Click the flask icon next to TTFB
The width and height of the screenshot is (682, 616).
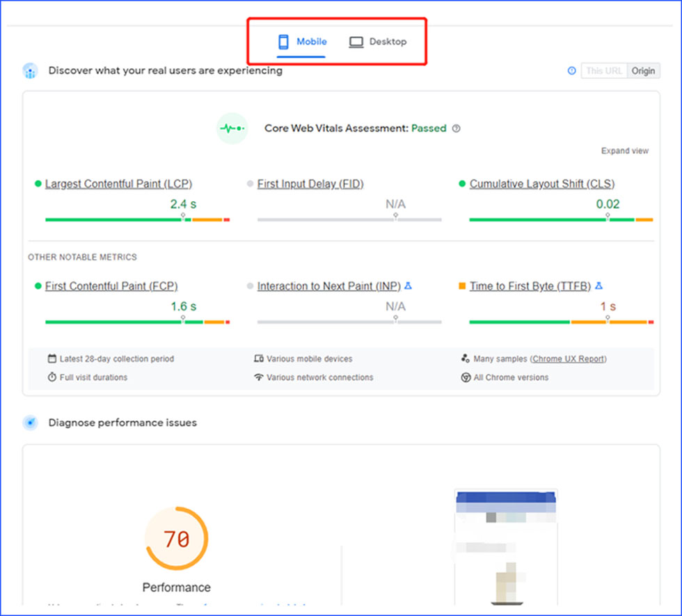(598, 286)
